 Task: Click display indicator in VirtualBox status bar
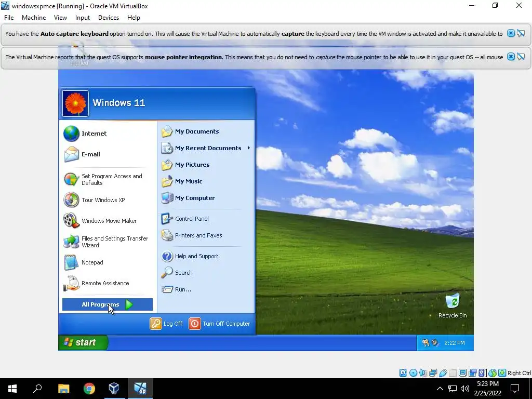[462, 373]
